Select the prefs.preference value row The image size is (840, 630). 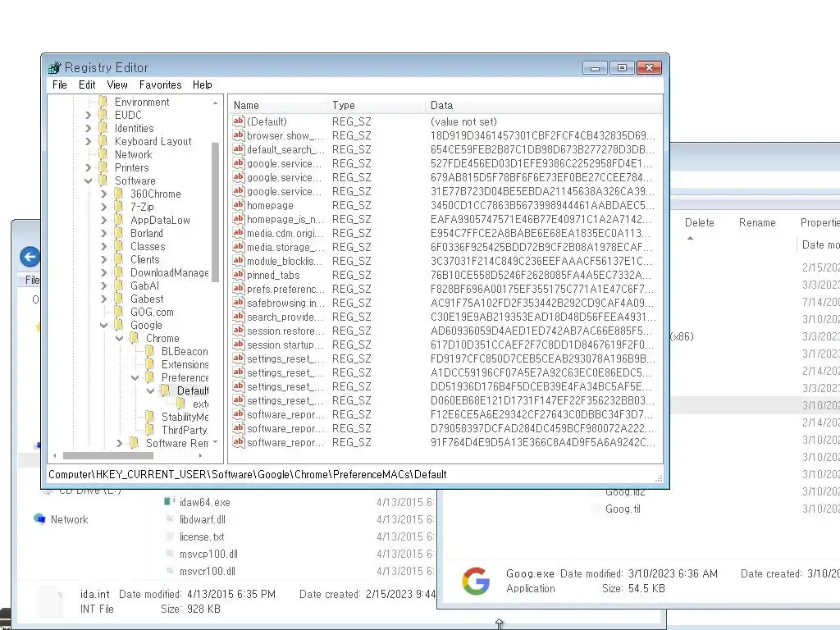point(445,289)
